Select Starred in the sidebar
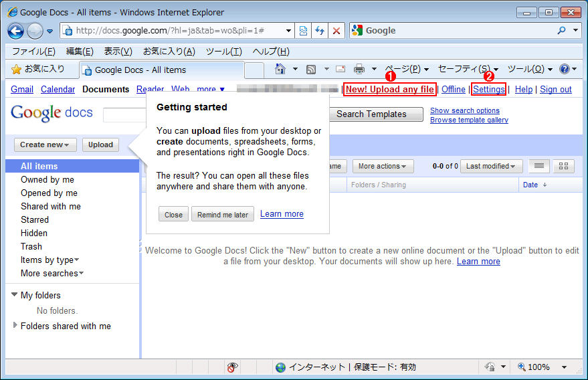Viewport: 588px width, 380px height. [35, 220]
